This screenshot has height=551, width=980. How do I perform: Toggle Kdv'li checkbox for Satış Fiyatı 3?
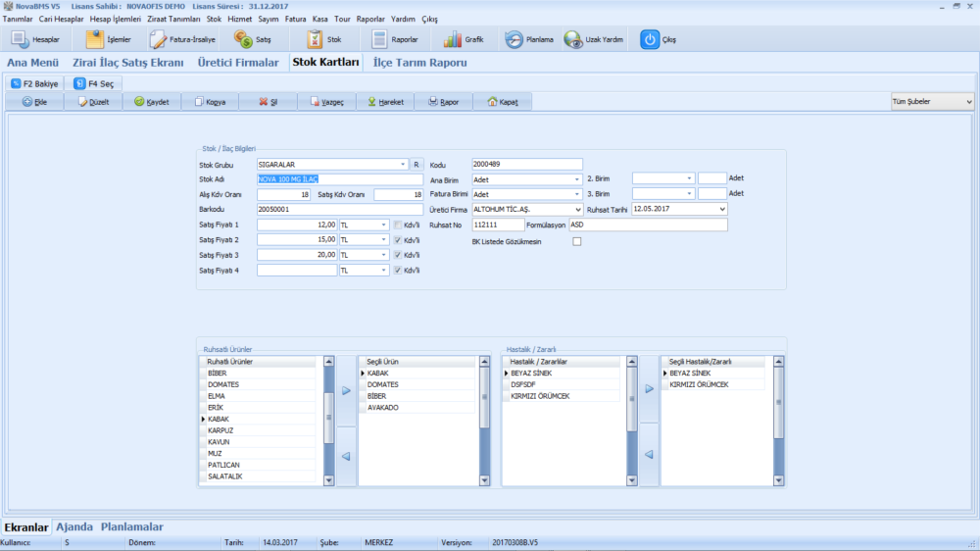(x=398, y=255)
